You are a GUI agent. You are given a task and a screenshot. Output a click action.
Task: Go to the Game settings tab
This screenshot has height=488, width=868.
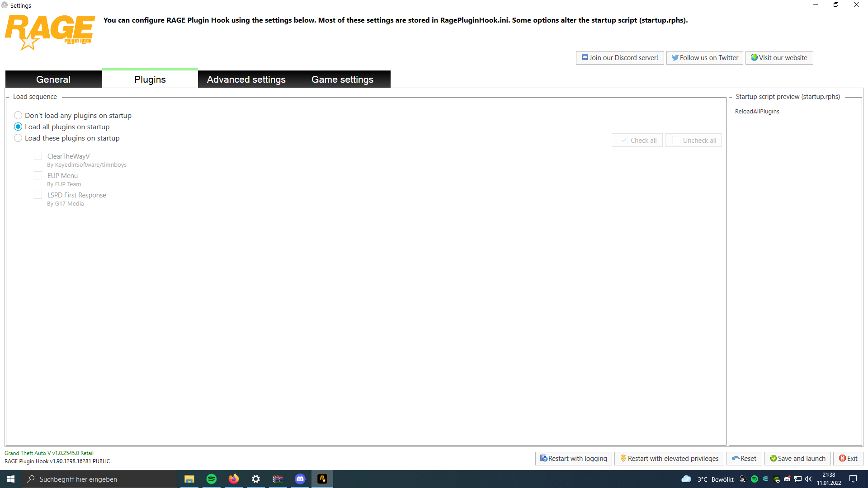coord(342,80)
